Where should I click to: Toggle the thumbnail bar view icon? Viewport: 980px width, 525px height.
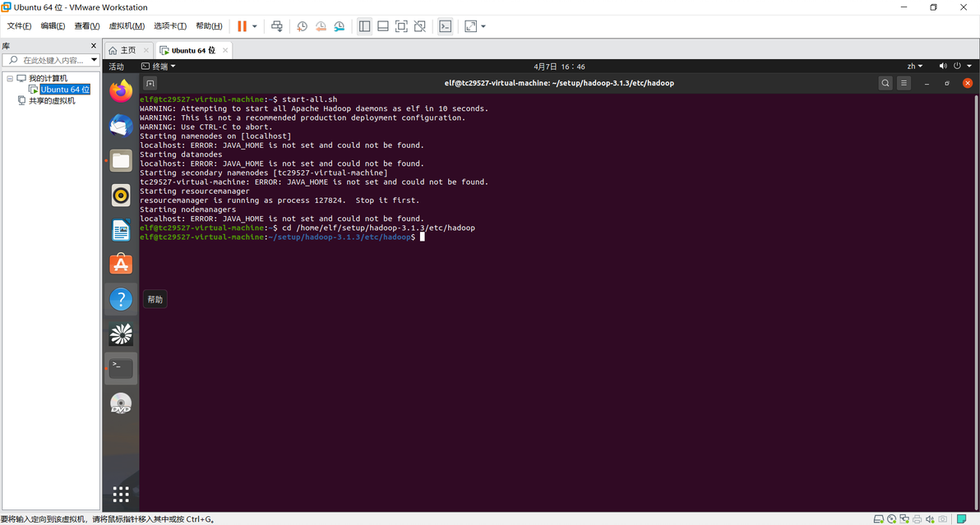pyautogui.click(x=383, y=26)
